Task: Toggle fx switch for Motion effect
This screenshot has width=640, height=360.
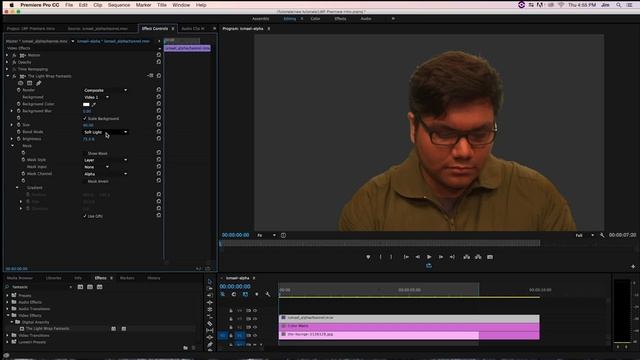Action: click(x=14, y=55)
